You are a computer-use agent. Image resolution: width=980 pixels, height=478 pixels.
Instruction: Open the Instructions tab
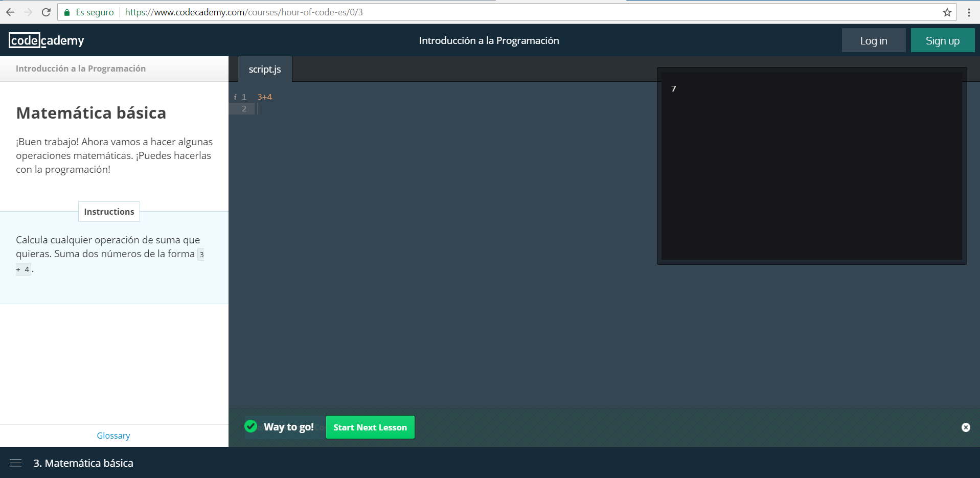coord(109,212)
